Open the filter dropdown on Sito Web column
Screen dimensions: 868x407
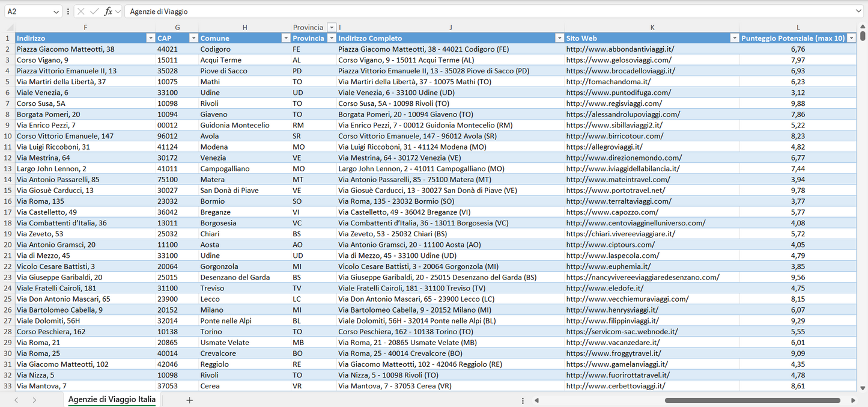(x=734, y=38)
